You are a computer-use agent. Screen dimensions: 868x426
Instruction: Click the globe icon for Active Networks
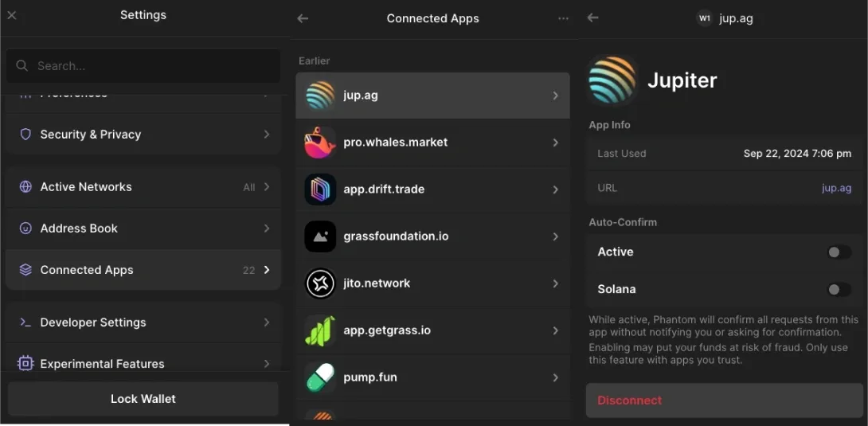pos(25,187)
